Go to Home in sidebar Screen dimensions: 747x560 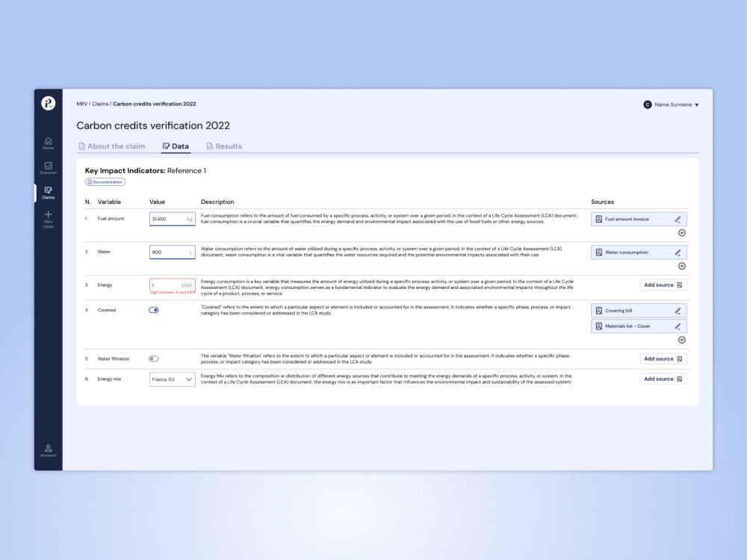click(x=48, y=143)
